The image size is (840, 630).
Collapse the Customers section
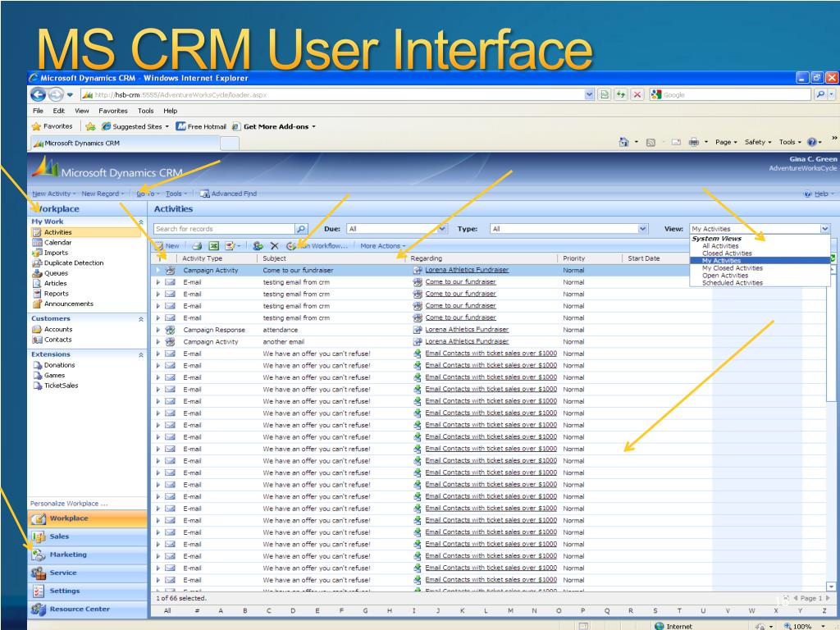[x=141, y=319]
